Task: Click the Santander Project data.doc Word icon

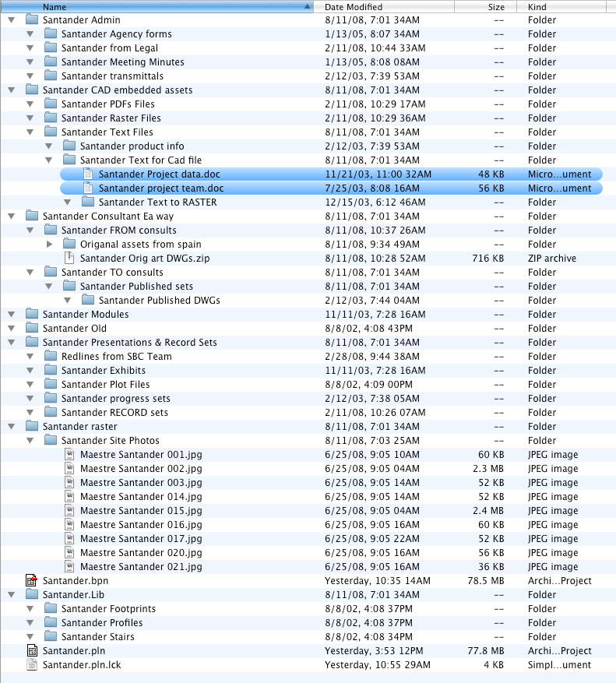Action: click(x=88, y=174)
